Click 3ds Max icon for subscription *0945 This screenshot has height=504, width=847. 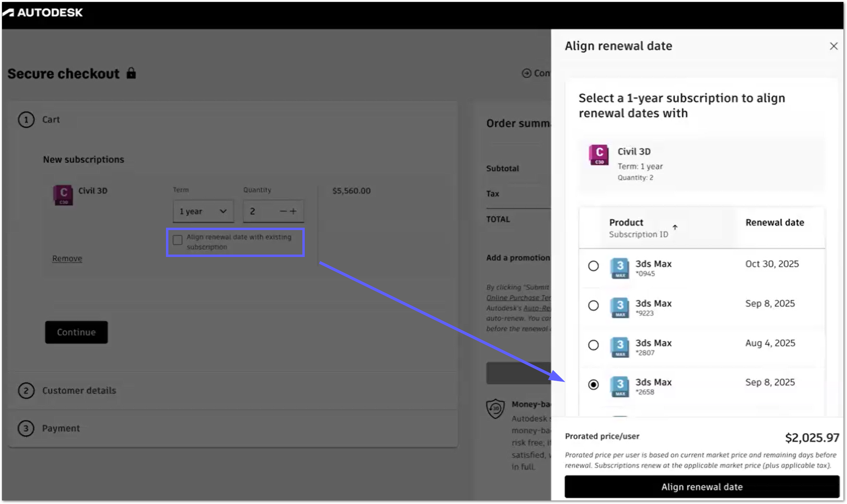click(x=620, y=268)
